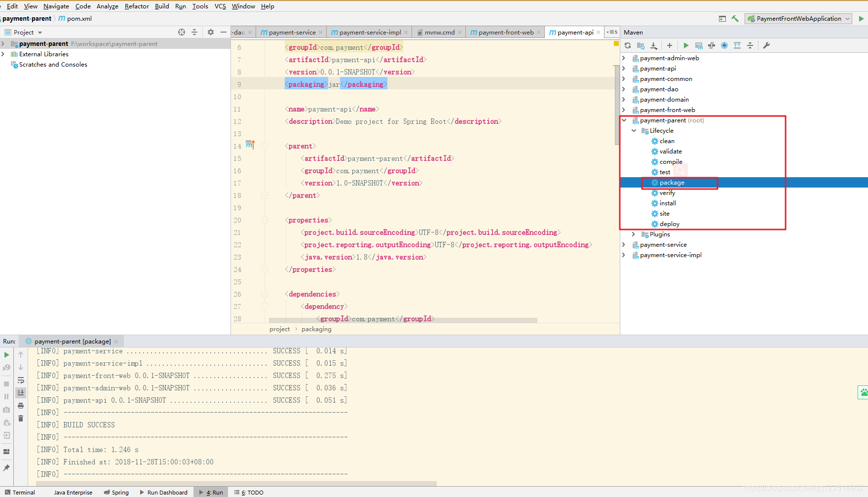This screenshot has height=497, width=868.
Task: Open the hidden editor tabs list
Action: (612, 32)
